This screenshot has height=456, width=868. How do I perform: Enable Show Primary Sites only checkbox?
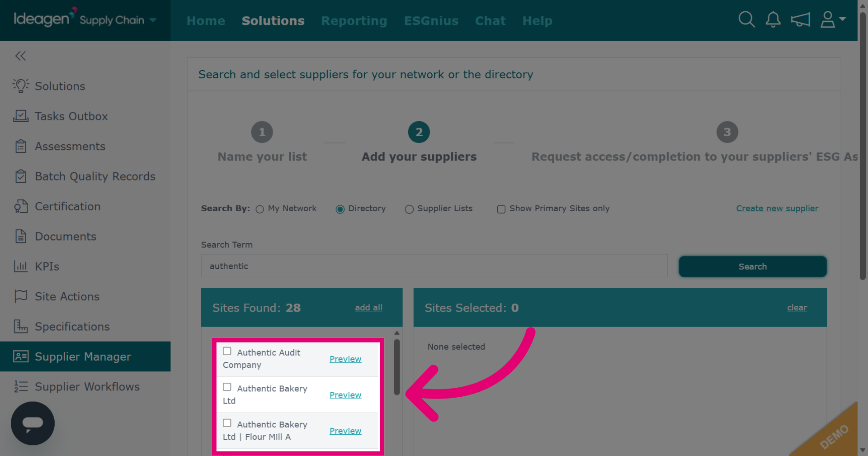pos(501,209)
